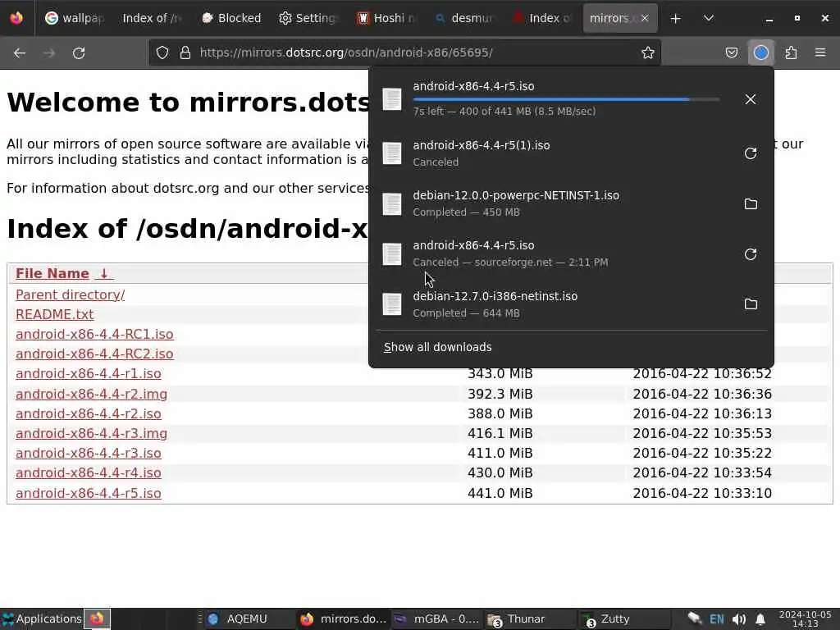Toggle the Downloads panel toolbar button

[760, 52]
